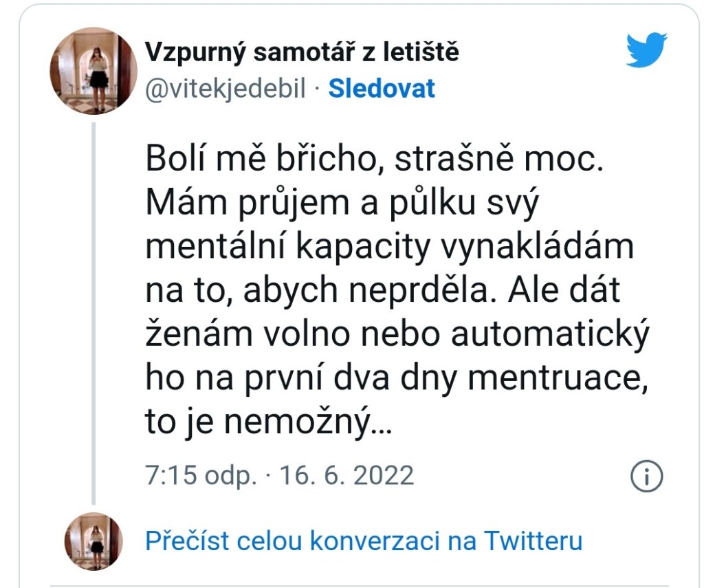Open the profile name Vzpurný samotář z letiště
The width and height of the screenshot is (704, 588).
click(302, 52)
